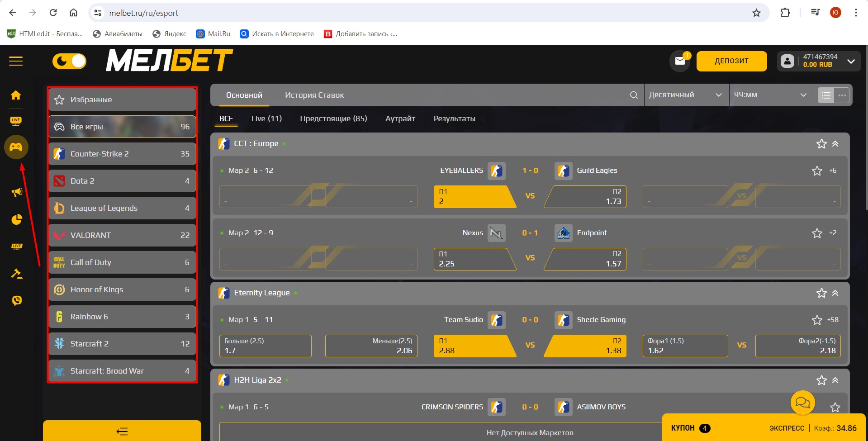Favorite the EYEBALLERS vs Guild Eagles match
868x441 pixels.
pos(817,171)
